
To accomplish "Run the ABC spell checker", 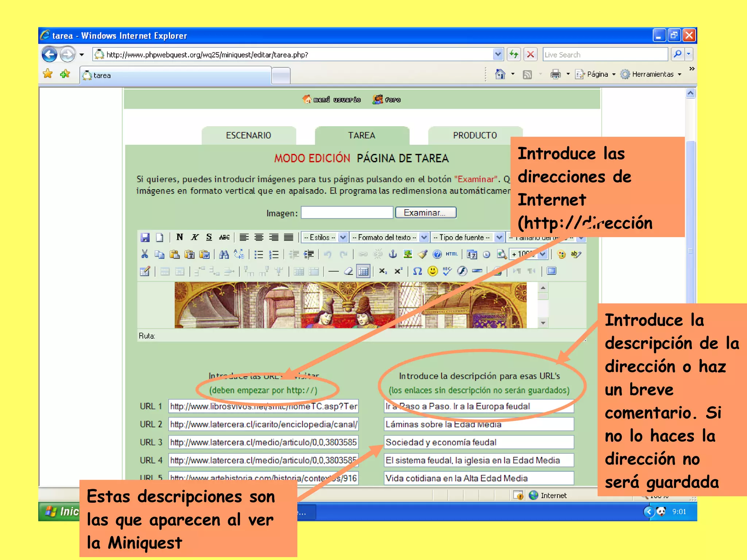I will pos(447,271).
